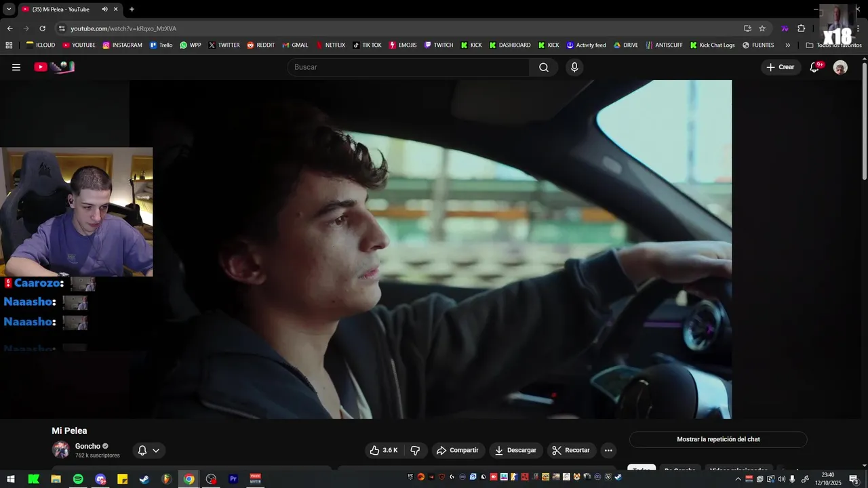The height and width of the screenshot is (488, 868).
Task: Open the account avatar menu
Action: coord(840,67)
